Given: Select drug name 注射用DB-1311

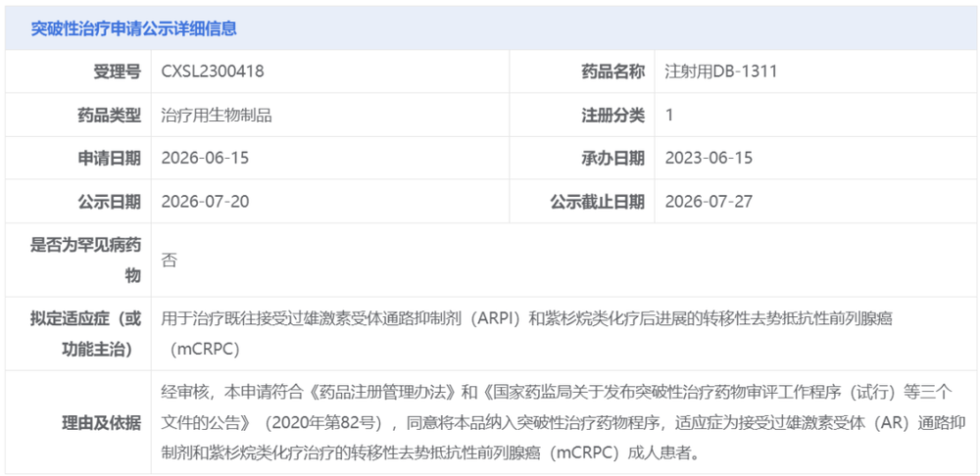Looking at the screenshot, I should point(721,71).
